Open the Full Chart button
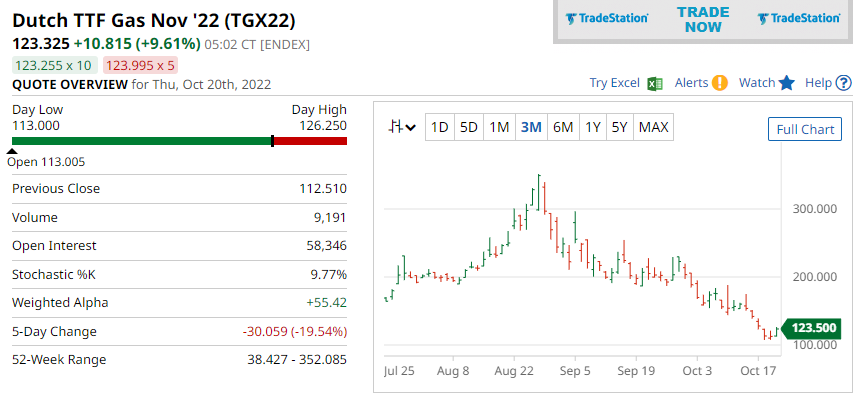This screenshot has height=406, width=854. (x=805, y=129)
